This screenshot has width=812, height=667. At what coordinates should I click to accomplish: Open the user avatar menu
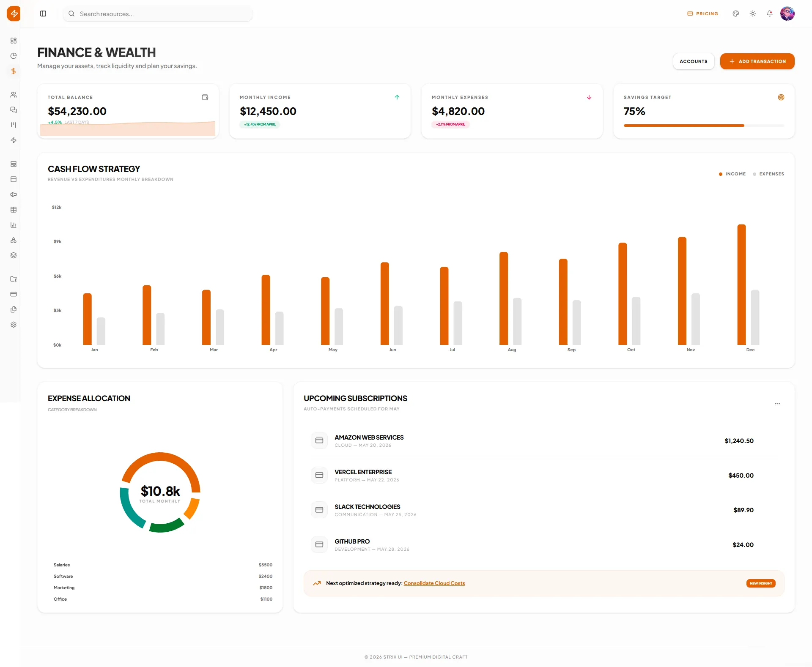click(x=787, y=14)
